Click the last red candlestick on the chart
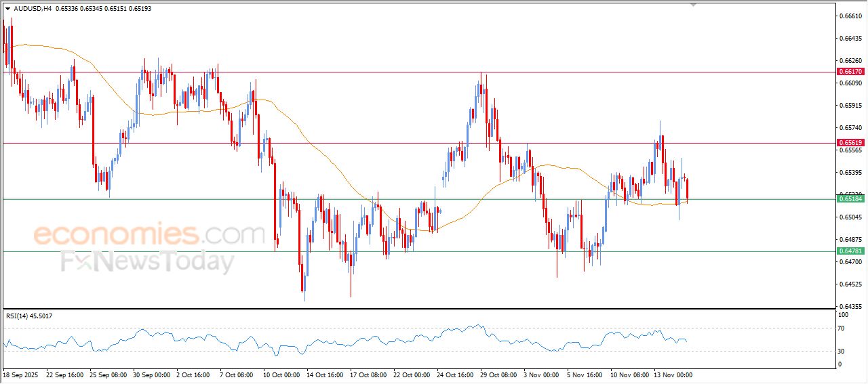Image resolution: width=868 pixels, height=384 pixels. (688, 190)
